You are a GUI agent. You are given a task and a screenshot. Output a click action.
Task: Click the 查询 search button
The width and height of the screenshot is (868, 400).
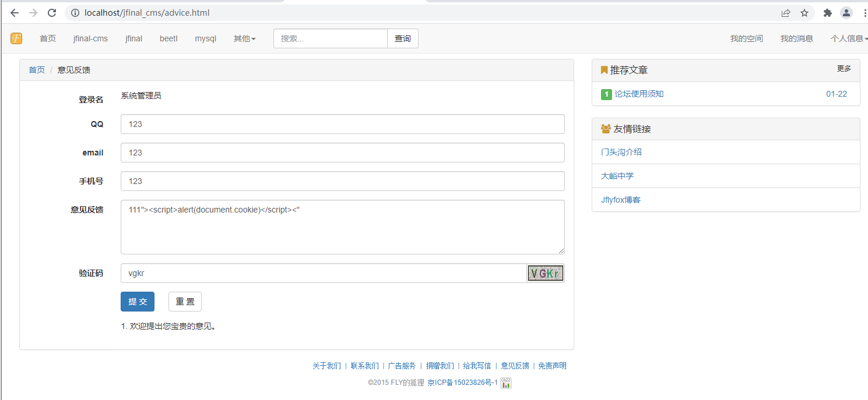click(x=403, y=38)
